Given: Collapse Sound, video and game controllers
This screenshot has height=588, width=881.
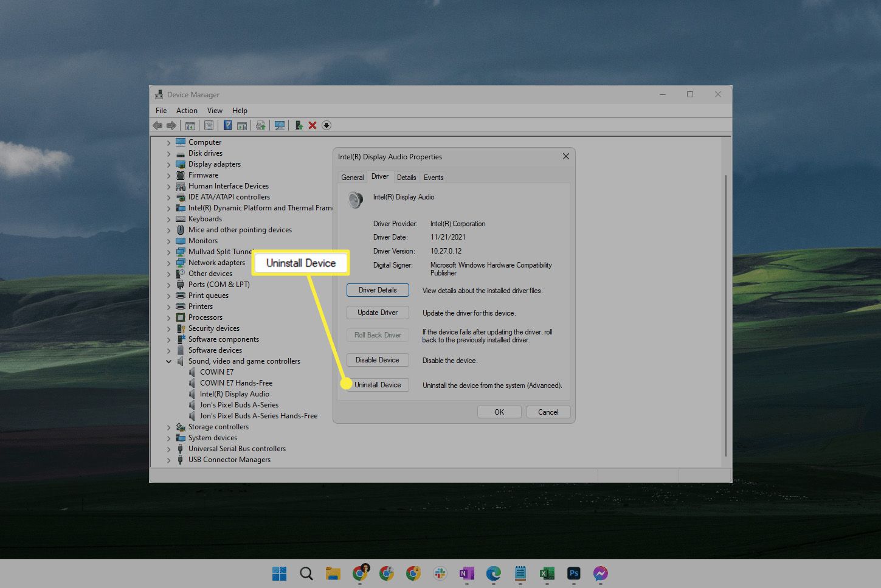Looking at the screenshot, I should tap(169, 362).
